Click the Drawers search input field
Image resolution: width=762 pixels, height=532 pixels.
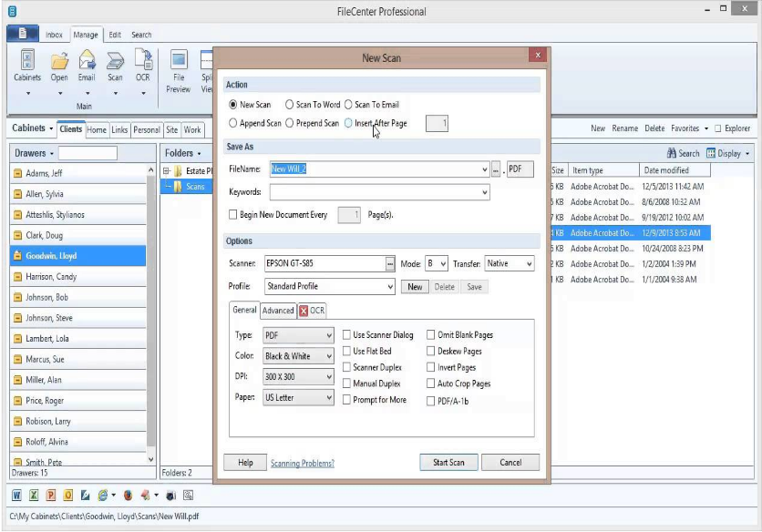coord(88,153)
